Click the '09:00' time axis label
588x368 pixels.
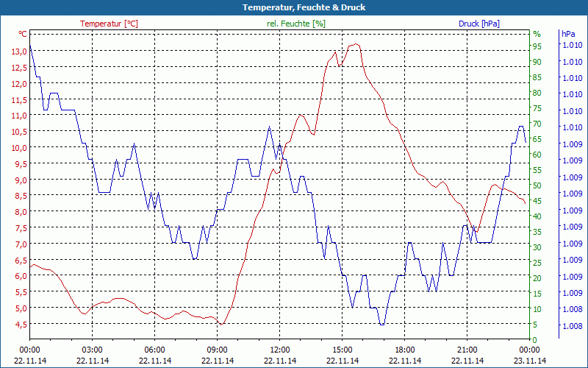click(x=218, y=350)
